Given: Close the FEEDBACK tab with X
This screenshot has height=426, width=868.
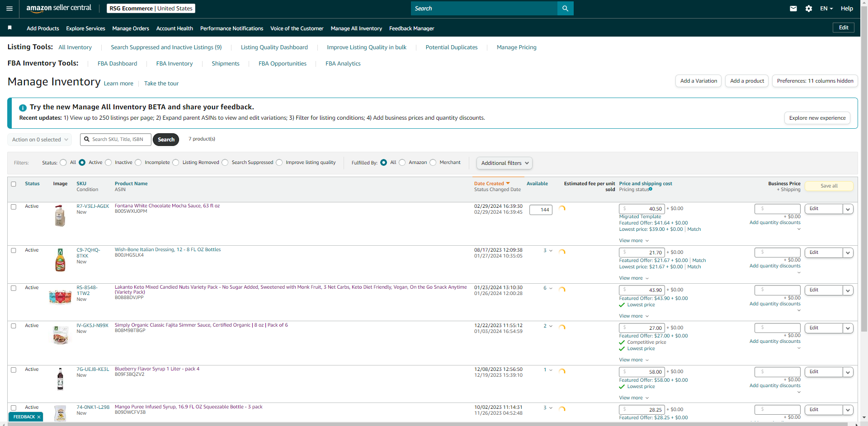Looking at the screenshot, I should pos(39,417).
